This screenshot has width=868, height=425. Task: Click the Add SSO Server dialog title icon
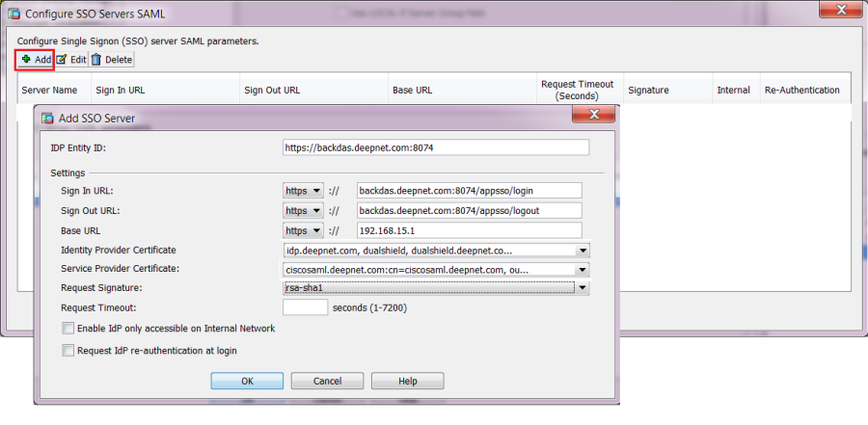coord(49,118)
